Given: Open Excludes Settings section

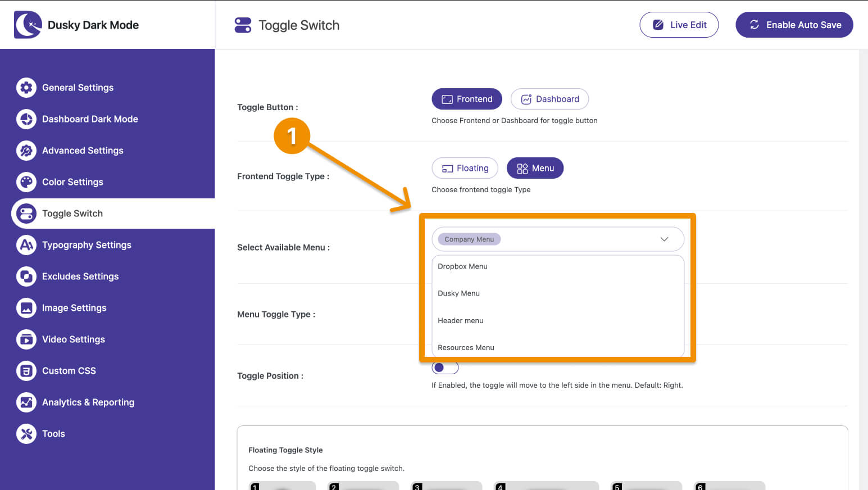Looking at the screenshot, I should (x=80, y=276).
